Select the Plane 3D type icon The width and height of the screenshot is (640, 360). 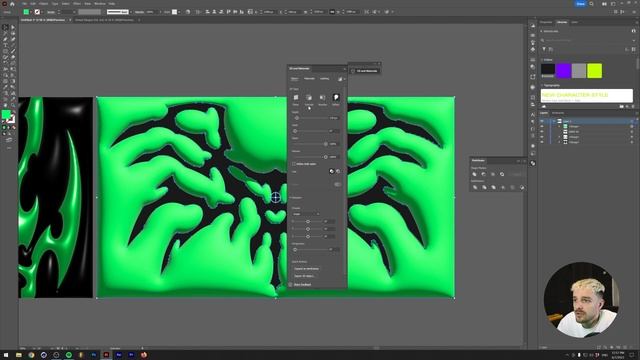296,98
